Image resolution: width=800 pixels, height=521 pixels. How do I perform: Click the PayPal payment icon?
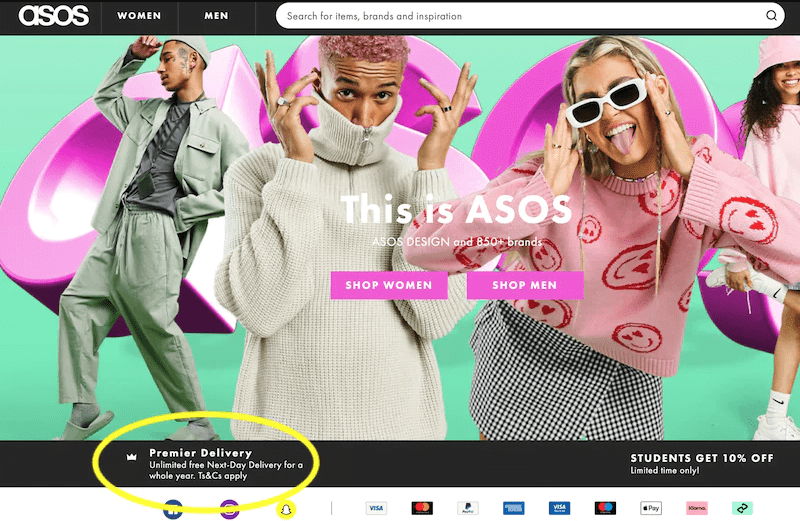click(x=467, y=508)
